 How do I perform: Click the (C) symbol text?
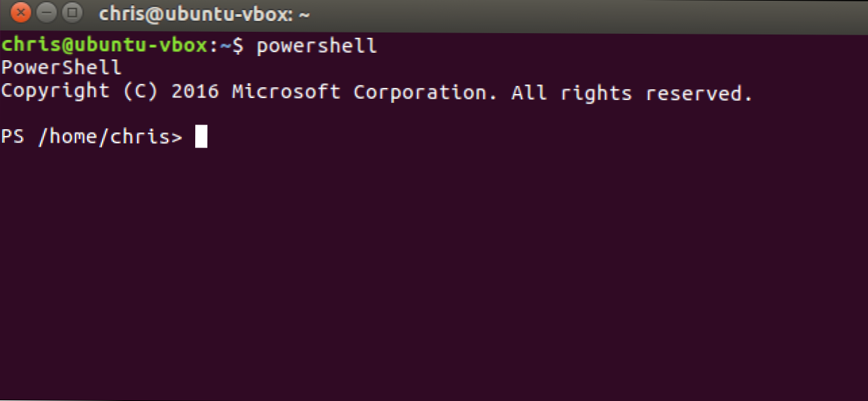(140, 91)
